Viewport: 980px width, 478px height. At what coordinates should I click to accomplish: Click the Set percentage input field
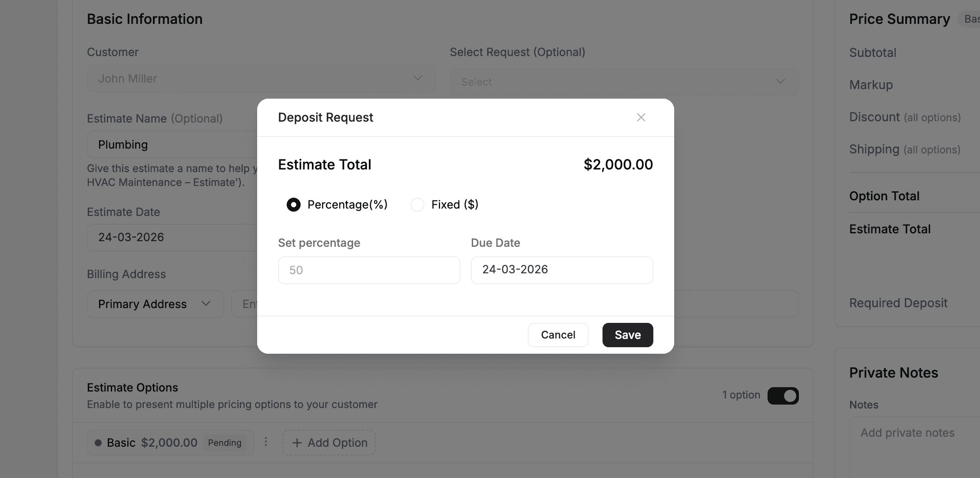point(368,270)
